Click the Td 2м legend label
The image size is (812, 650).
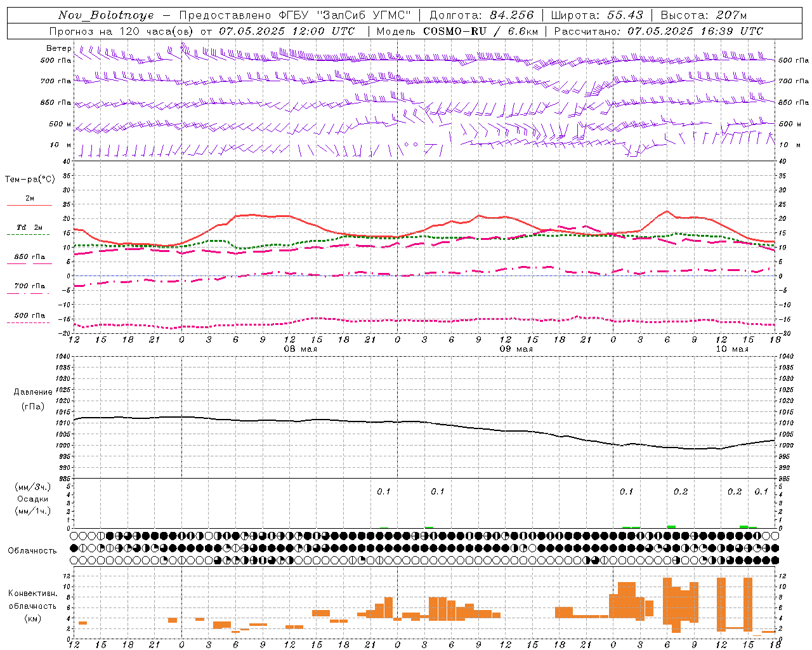pos(30,227)
